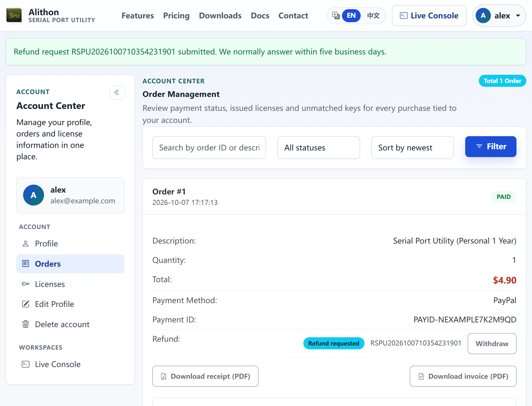
Task: Click the alex avatar in top bar
Action: (x=483, y=16)
